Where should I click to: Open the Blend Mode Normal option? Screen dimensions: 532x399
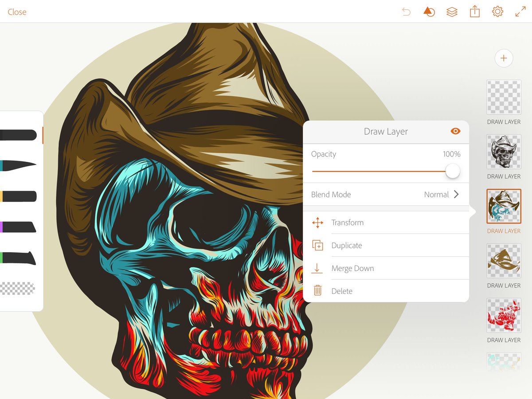436,194
